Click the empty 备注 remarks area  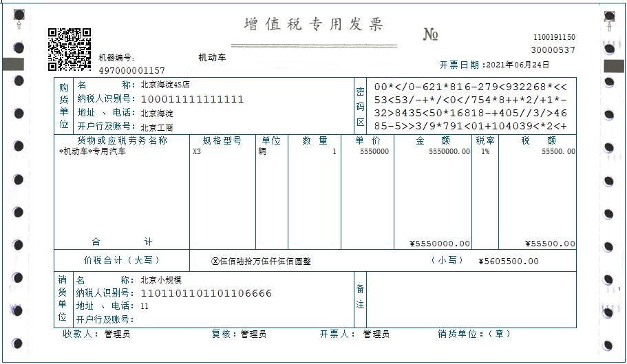pyautogui.click(x=471, y=299)
